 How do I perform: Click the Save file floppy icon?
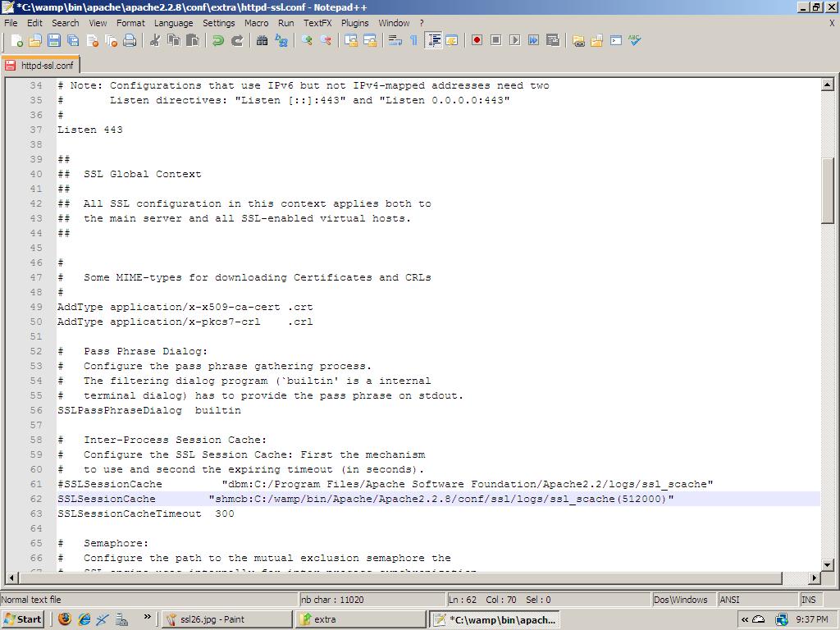click(54, 40)
